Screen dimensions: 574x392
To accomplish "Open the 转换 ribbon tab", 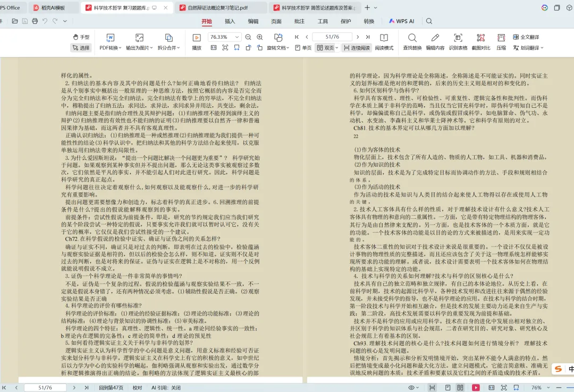I will click(x=369, y=21).
